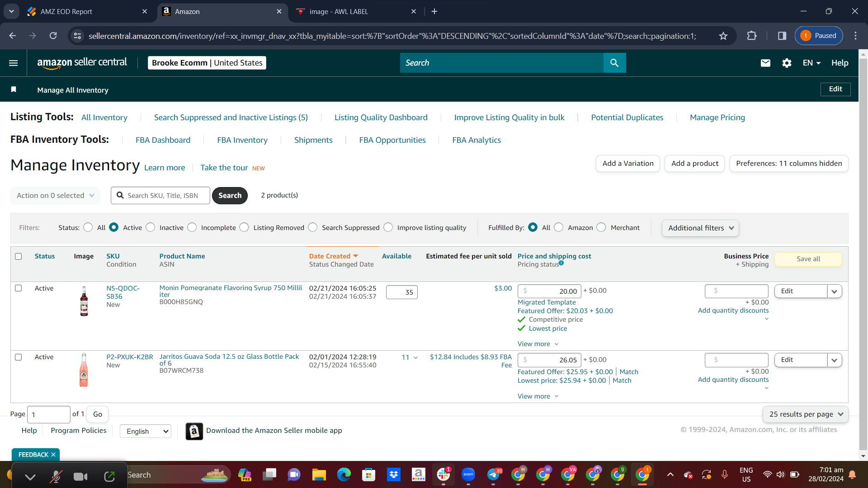Tick the select-all checkbox in table header
This screenshot has height=488, width=868.
pyautogui.click(x=19, y=256)
